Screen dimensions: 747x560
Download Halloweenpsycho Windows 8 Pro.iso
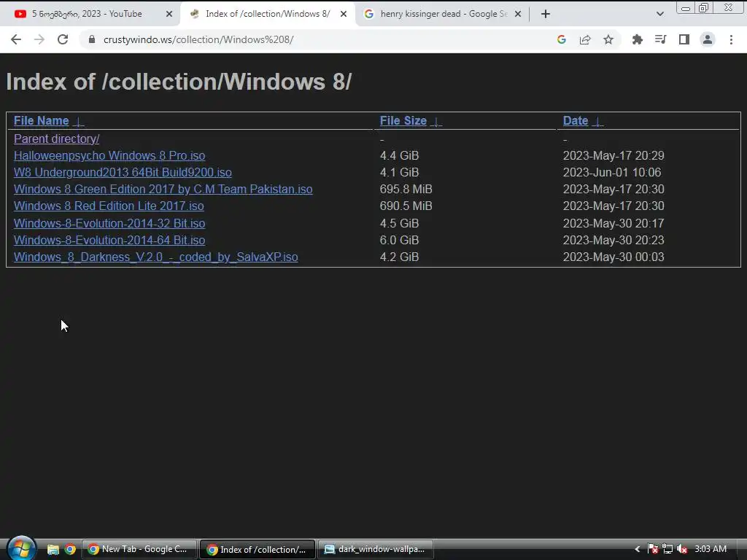109,156
